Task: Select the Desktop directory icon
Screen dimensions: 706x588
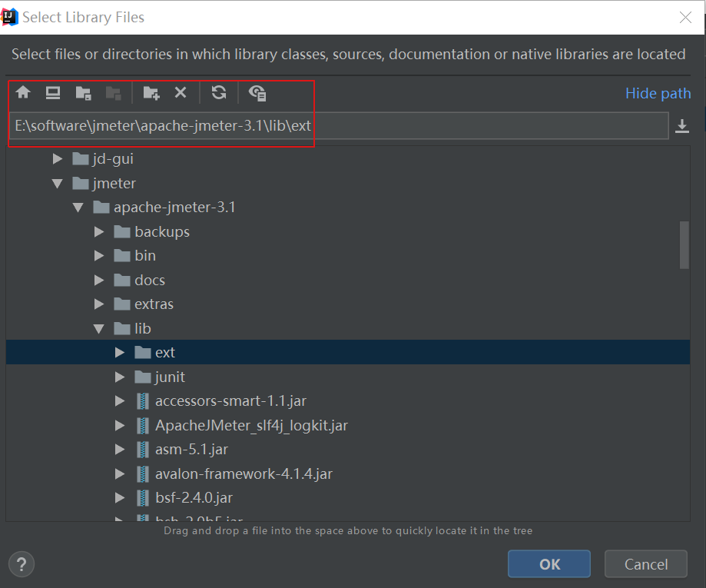Action: pyautogui.click(x=52, y=92)
